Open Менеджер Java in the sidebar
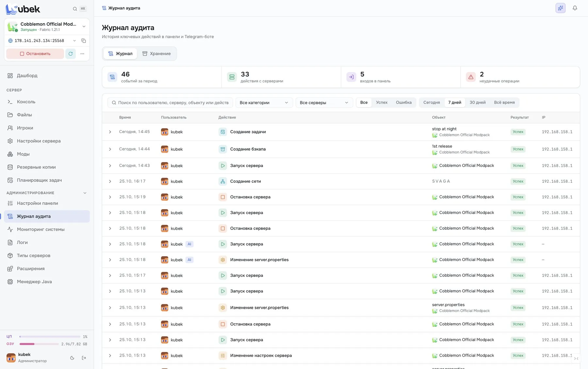Viewport: 588px width, 369px height. pos(47,282)
